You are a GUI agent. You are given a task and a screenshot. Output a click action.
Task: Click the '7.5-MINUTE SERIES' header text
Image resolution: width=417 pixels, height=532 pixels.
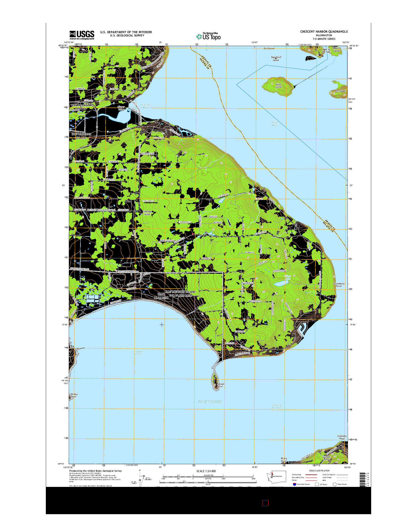[324, 39]
